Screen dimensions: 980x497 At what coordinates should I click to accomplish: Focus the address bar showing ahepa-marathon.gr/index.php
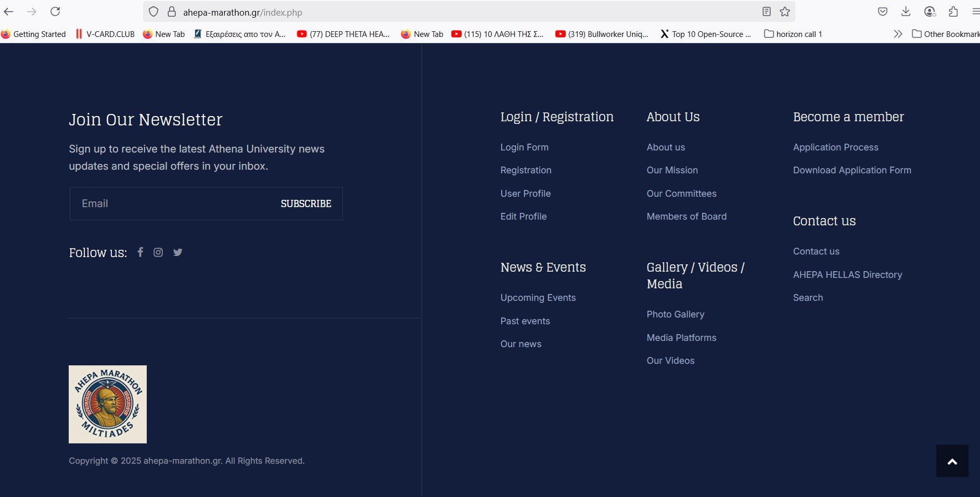click(x=468, y=12)
